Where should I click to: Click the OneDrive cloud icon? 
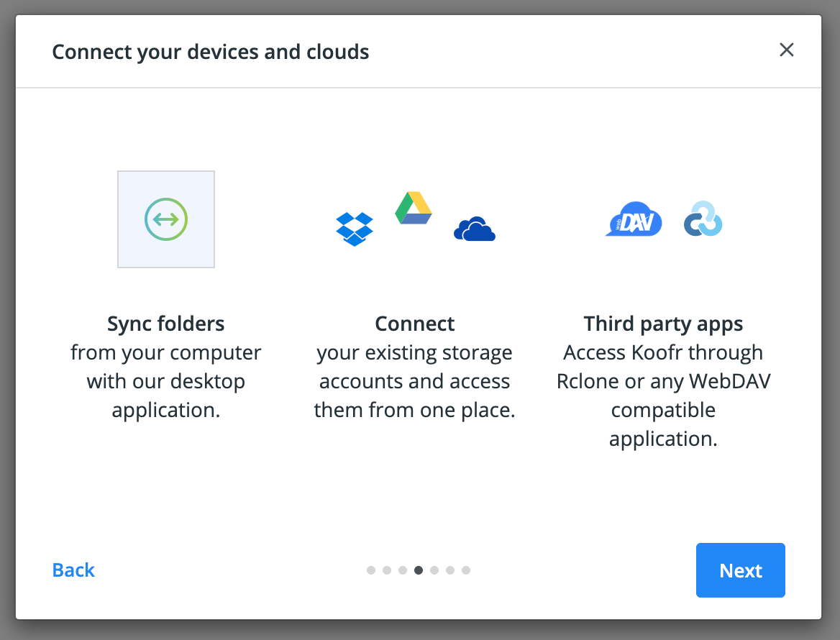tap(475, 229)
